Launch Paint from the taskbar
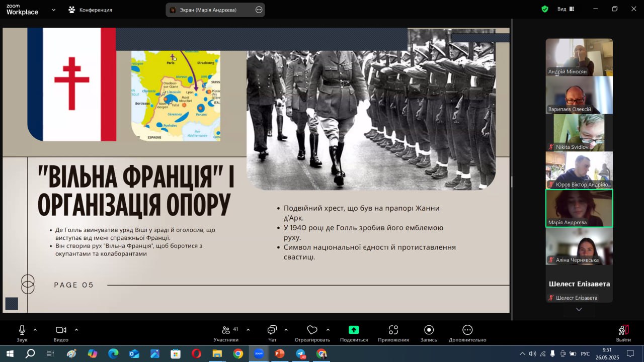The image size is (644, 362). [x=71, y=353]
